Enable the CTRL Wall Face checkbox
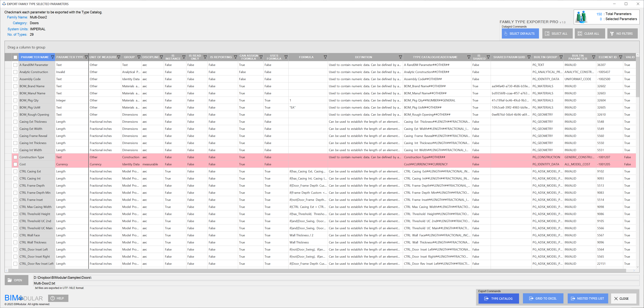 pyautogui.click(x=15, y=235)
